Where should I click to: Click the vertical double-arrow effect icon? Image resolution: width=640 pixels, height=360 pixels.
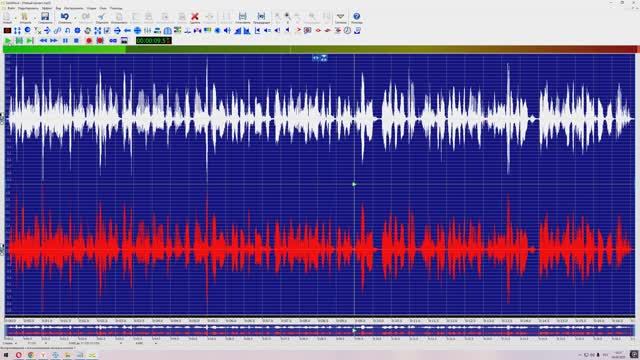tap(17, 31)
